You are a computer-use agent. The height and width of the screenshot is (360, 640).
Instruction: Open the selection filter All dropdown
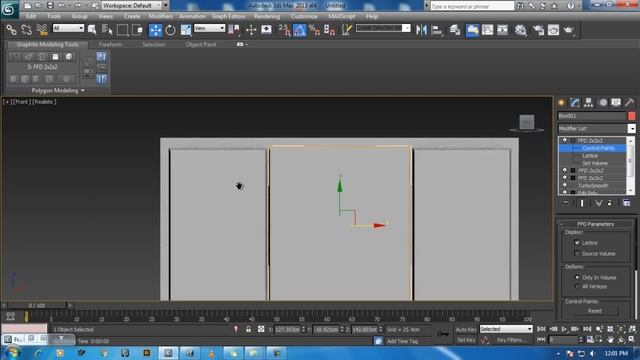click(68, 28)
